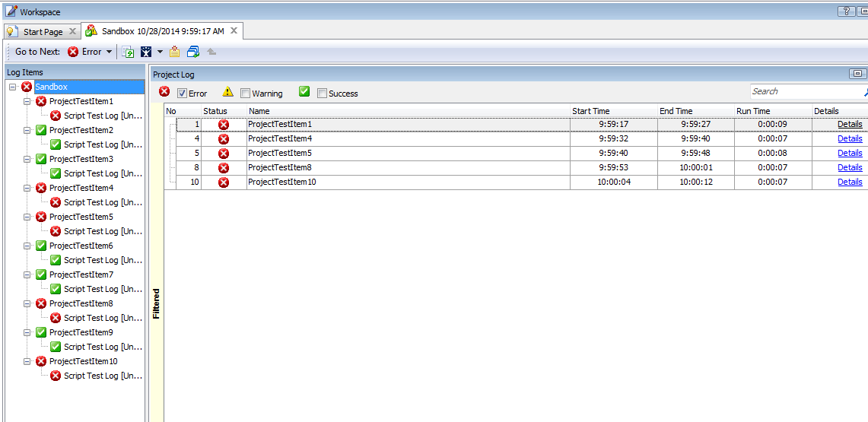This screenshot has width=868, height=422.
Task: Click the vertical Filtered side label
Action: 157,303
